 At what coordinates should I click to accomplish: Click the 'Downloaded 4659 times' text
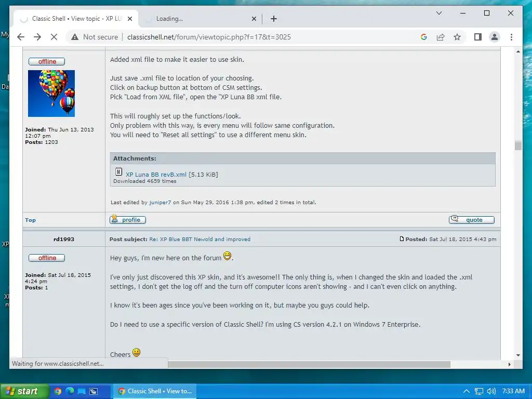click(x=145, y=181)
